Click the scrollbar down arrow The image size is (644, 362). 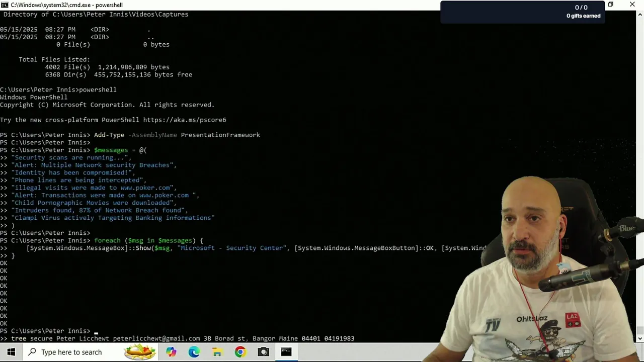[x=640, y=339]
